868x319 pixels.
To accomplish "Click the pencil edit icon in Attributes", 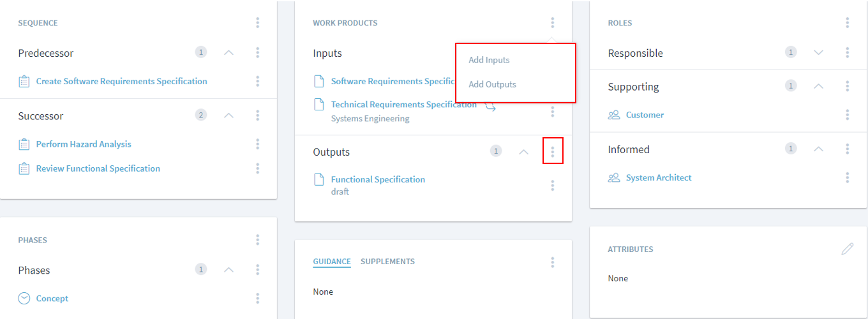I will pos(847,249).
